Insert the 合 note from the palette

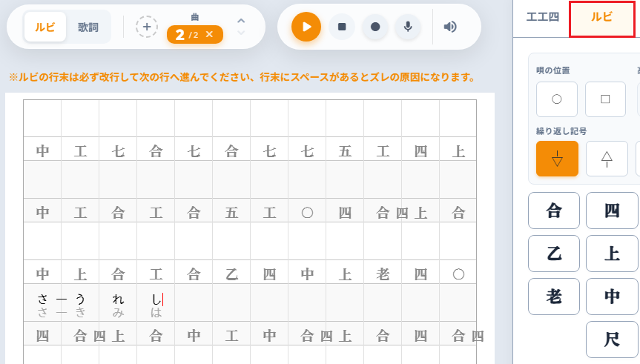point(554,211)
